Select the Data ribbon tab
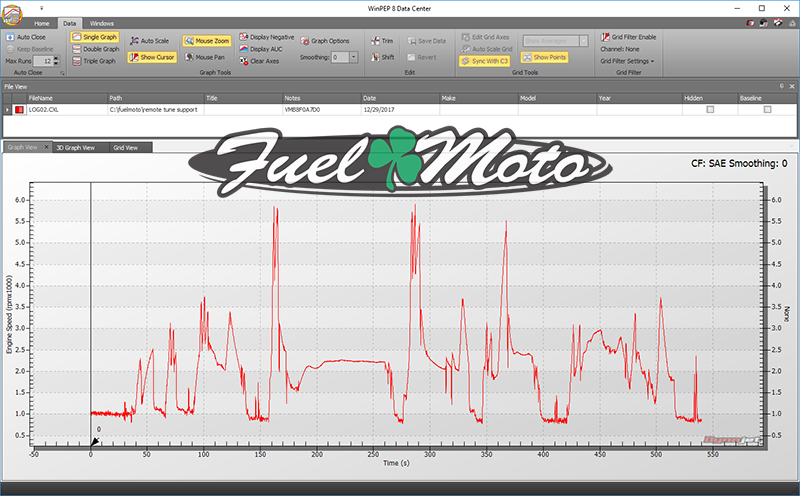Image resolution: width=800 pixels, height=496 pixels. [x=69, y=23]
